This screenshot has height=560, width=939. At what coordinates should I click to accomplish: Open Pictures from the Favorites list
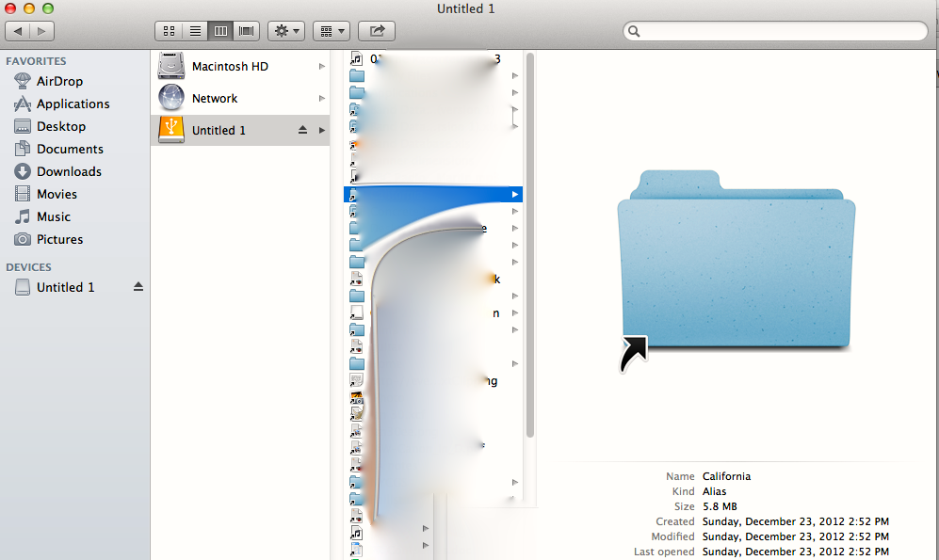coord(59,239)
